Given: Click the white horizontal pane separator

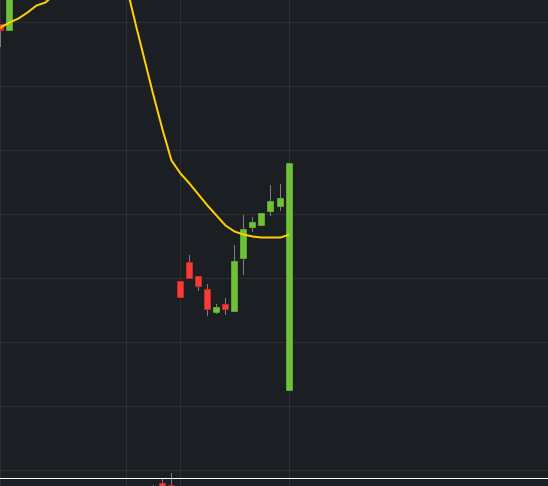Looking at the screenshot, I should pos(274,478).
